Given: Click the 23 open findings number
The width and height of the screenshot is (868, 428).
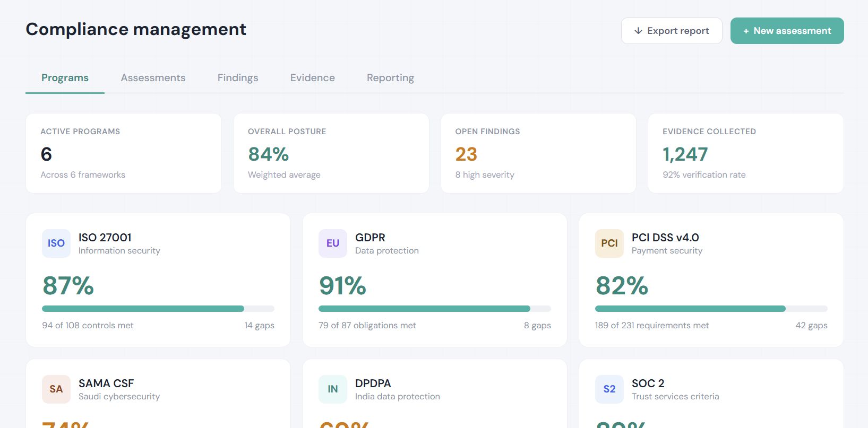Looking at the screenshot, I should click(466, 154).
